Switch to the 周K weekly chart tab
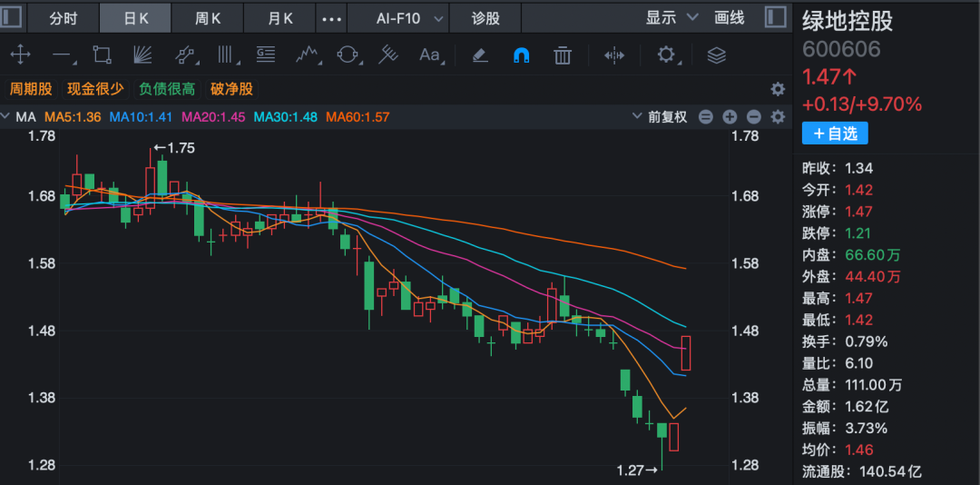This screenshot has width=980, height=485. pos(209,18)
